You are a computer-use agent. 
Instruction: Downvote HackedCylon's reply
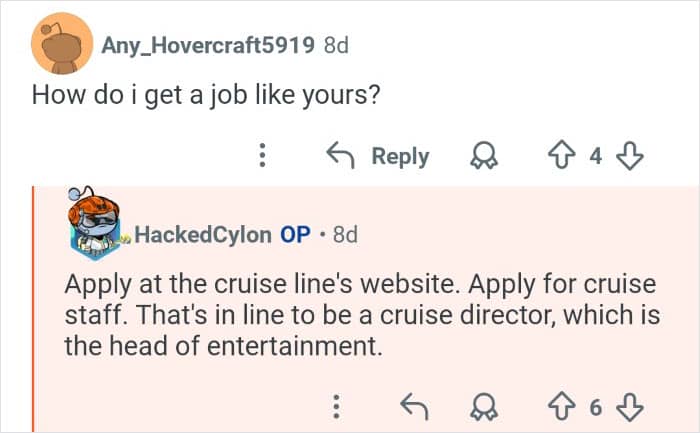coord(630,407)
